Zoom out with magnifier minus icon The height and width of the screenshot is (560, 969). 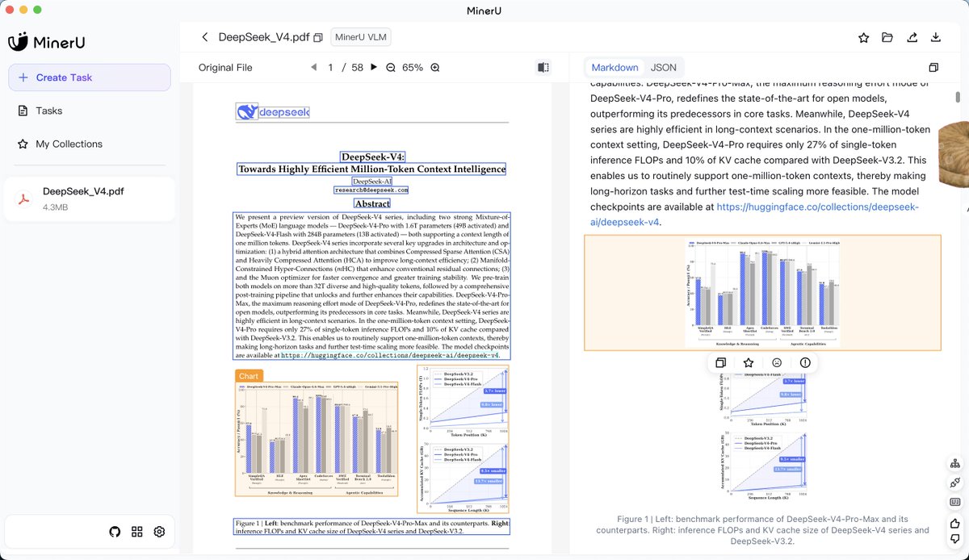pyautogui.click(x=391, y=68)
